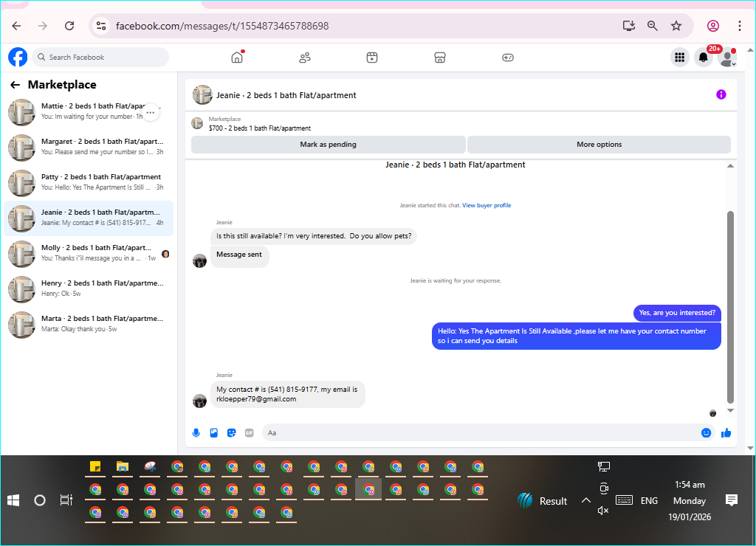The width and height of the screenshot is (756, 546).
Task: Open Patty's conversation
Action: click(89, 183)
